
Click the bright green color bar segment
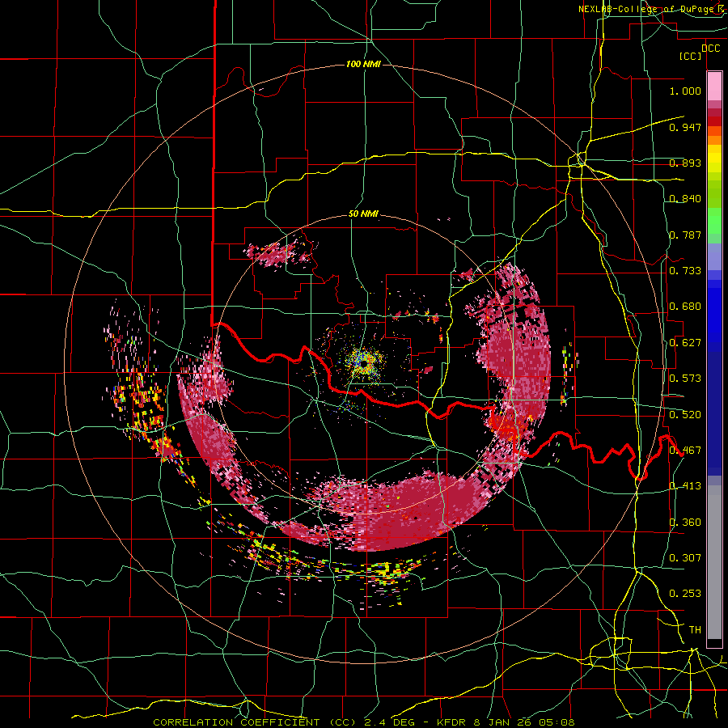(714, 222)
